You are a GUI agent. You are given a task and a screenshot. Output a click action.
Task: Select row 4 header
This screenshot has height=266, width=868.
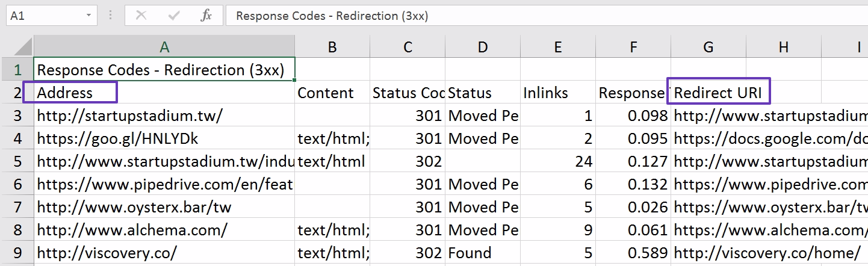tap(17, 138)
